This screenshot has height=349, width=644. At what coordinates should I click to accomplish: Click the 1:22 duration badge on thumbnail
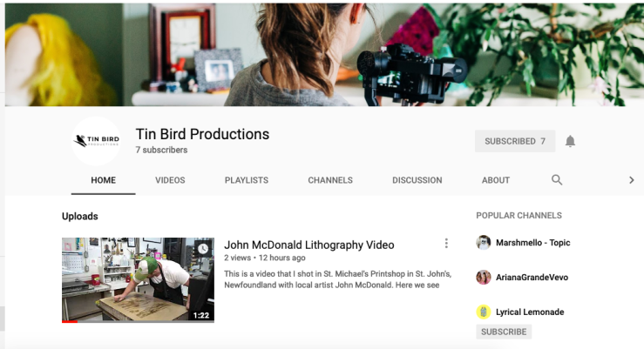point(201,315)
